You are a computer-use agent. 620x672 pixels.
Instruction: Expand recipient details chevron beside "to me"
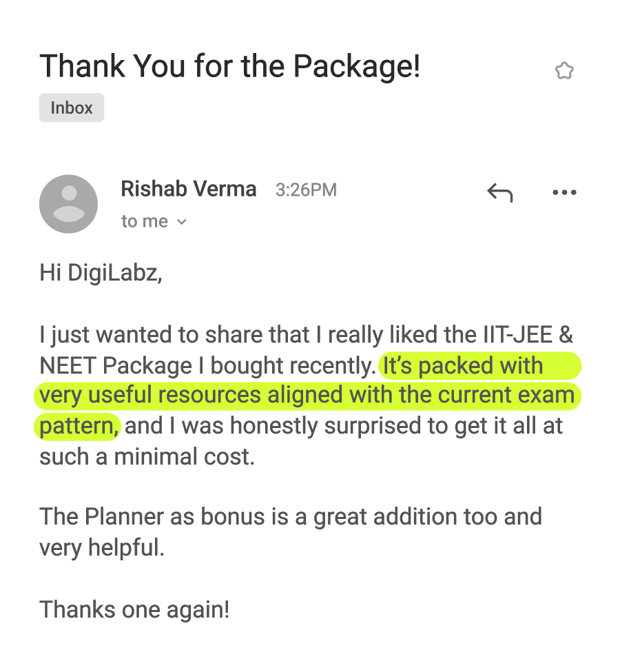coord(182,222)
